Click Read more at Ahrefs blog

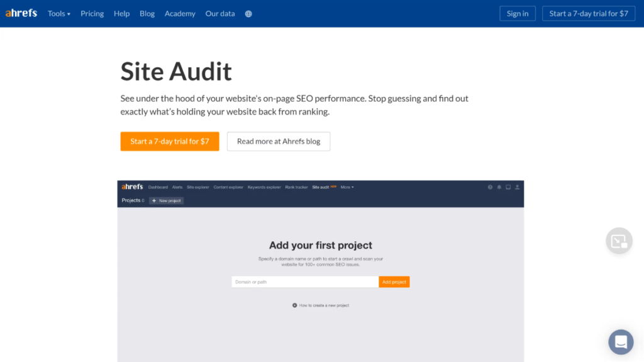(279, 141)
